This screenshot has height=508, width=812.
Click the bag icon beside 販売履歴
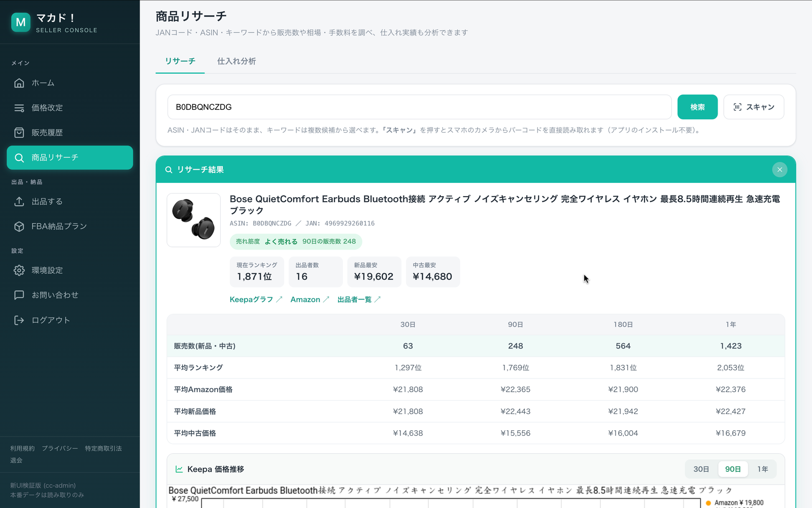point(19,133)
